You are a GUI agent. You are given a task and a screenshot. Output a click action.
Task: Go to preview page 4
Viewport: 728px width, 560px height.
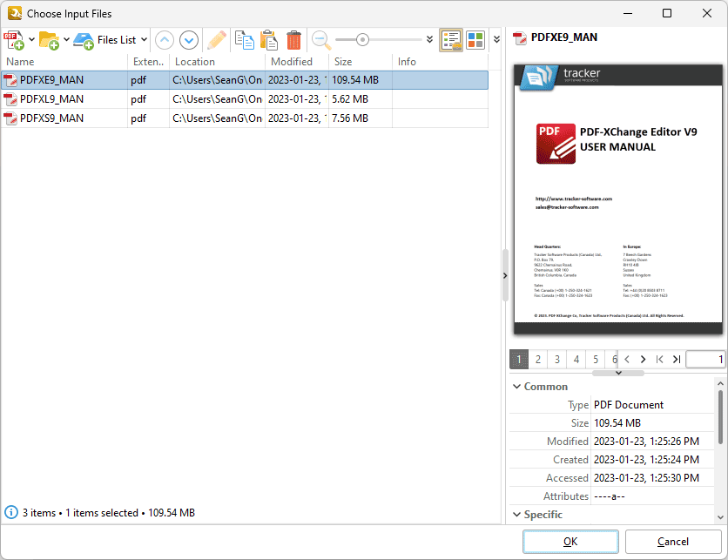click(x=576, y=360)
